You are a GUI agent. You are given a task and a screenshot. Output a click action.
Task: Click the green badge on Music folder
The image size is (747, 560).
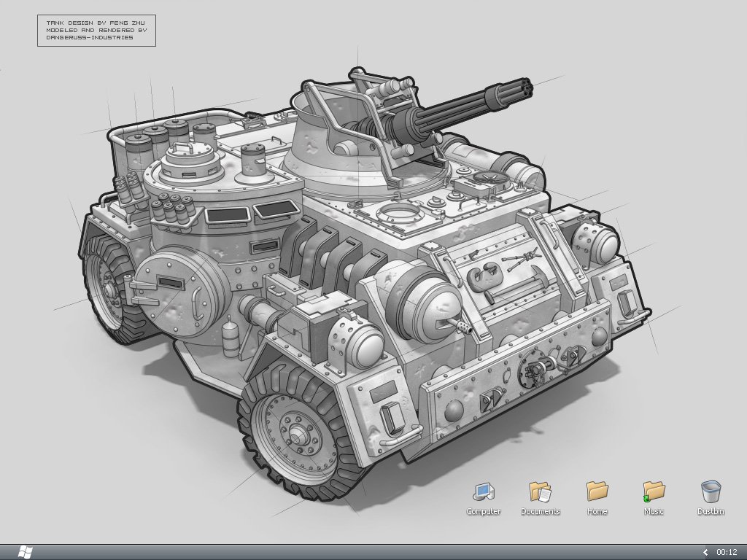pyautogui.click(x=646, y=498)
